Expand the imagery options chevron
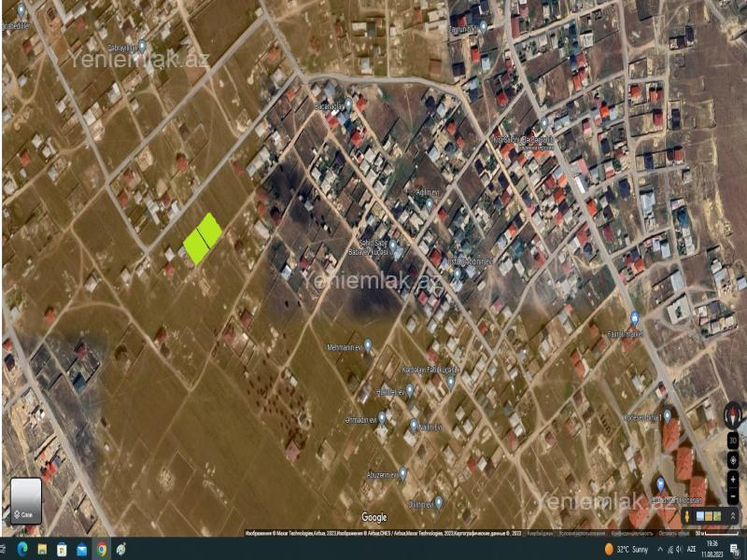 tap(733, 516)
